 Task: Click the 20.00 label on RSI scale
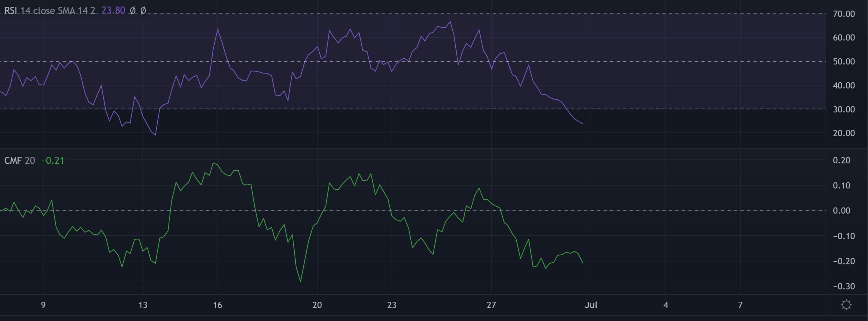[x=844, y=133]
